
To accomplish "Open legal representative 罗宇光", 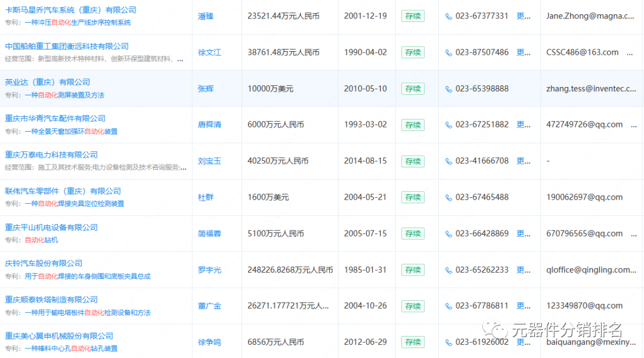I will (x=209, y=270).
